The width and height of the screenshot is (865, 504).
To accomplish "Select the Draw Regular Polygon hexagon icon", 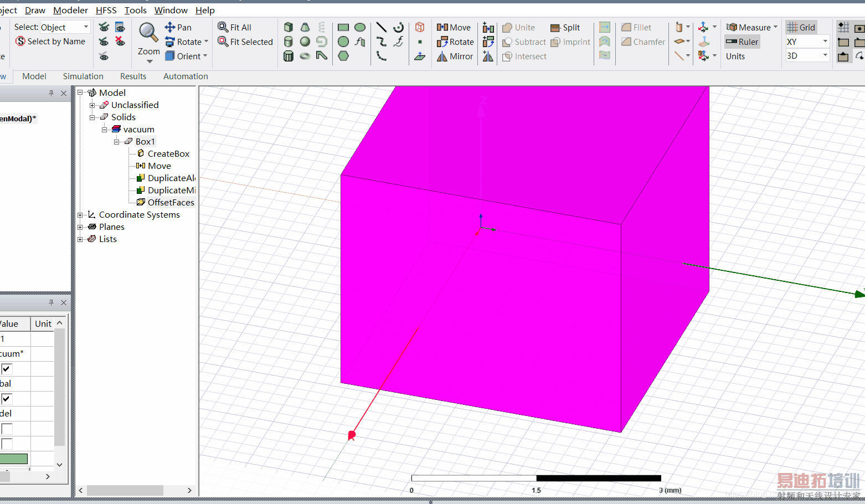I will tap(343, 56).
